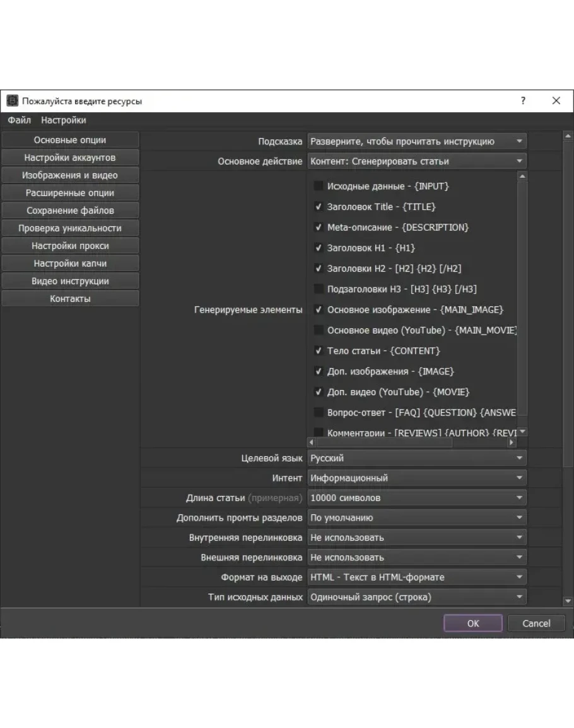Switch to Настройки прокси tab
The width and height of the screenshot is (574, 728).
[x=70, y=246]
